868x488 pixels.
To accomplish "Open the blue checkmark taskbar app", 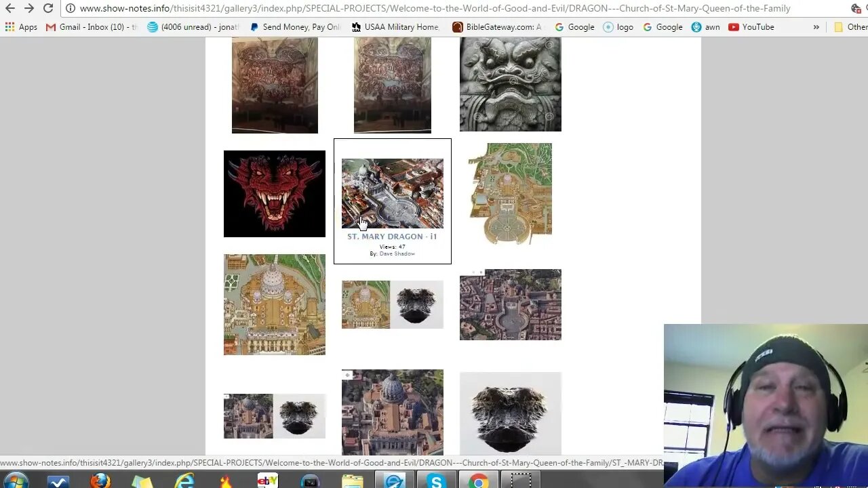I will (58, 481).
